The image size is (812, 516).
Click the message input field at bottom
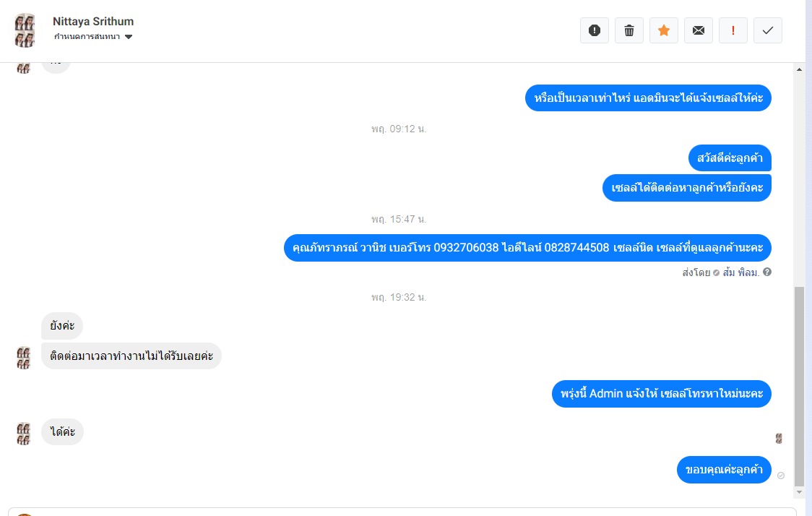coord(402,512)
